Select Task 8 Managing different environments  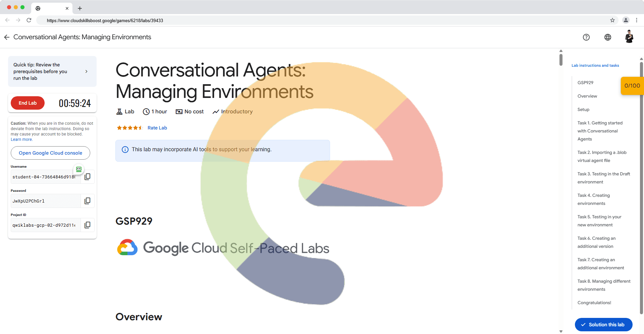tap(604, 285)
